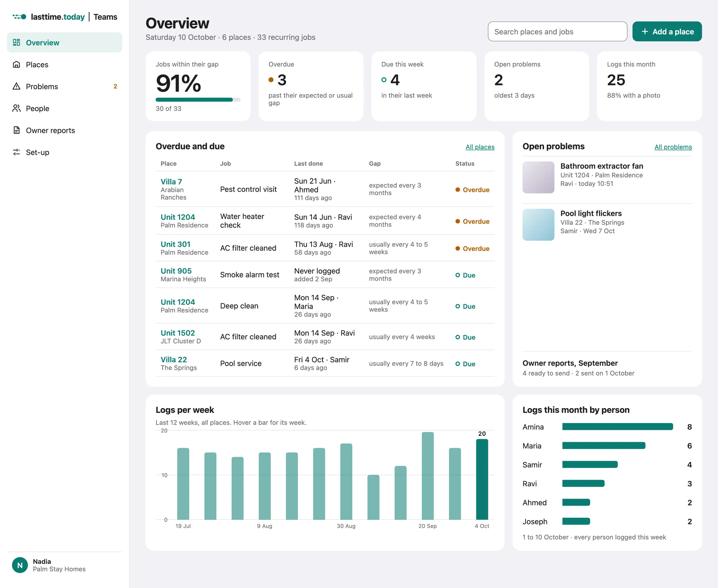Click Due status for Smoke alarm test
Image resolution: width=718 pixels, height=588 pixels.
tap(465, 275)
